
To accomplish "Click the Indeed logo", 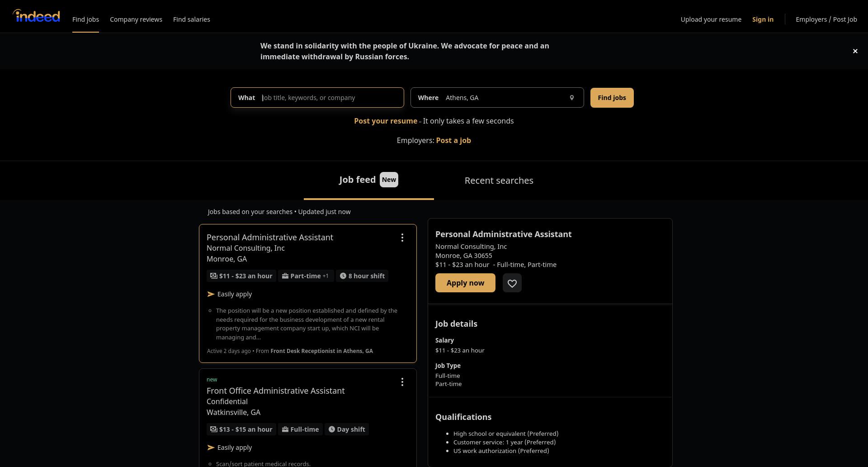I will (36, 16).
